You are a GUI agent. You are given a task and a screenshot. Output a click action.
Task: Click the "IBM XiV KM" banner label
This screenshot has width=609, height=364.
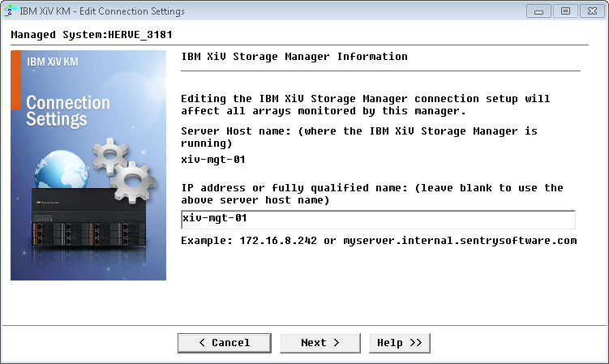click(x=53, y=62)
